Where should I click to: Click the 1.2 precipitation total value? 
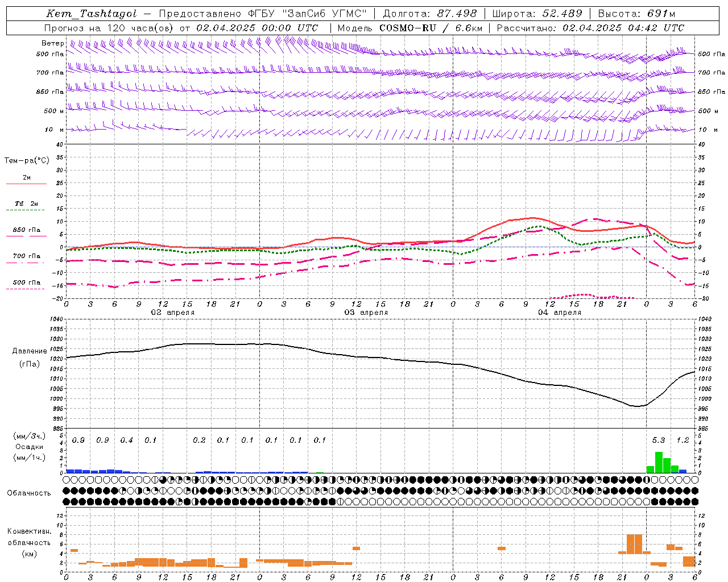pos(682,440)
